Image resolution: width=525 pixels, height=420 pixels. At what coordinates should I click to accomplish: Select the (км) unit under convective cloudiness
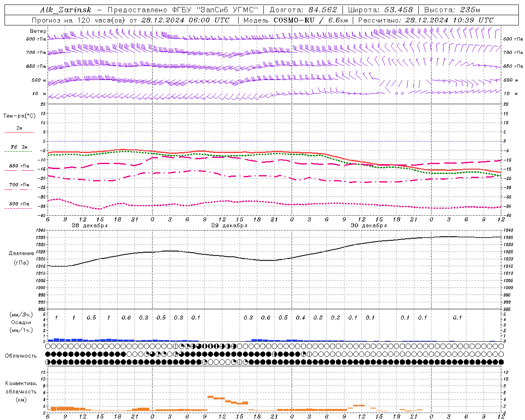coord(21,400)
